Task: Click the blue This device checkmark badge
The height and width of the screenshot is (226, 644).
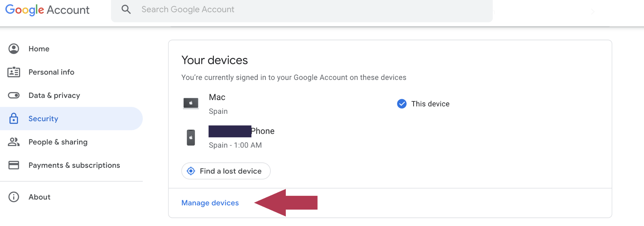Action: (x=402, y=104)
